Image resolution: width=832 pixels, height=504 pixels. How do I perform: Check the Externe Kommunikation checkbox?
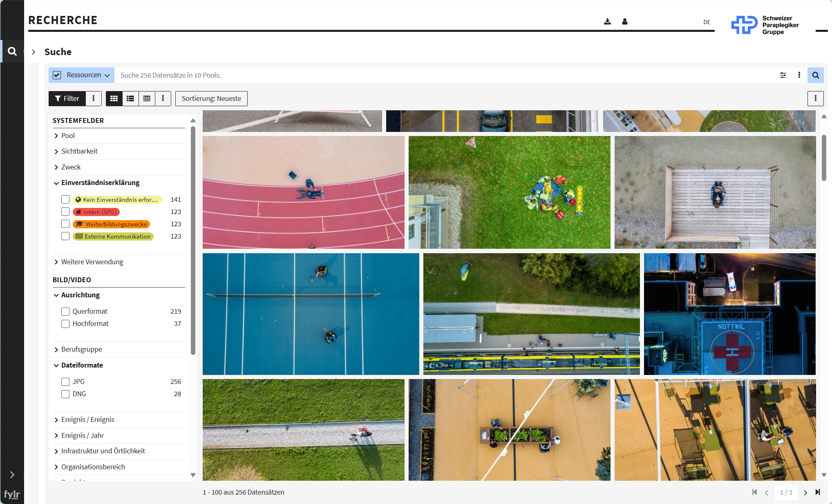[x=65, y=236]
